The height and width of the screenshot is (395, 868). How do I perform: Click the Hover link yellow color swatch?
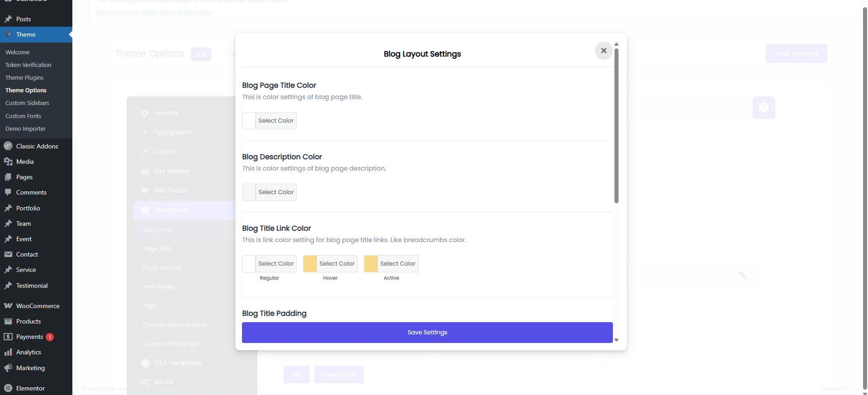coord(310,264)
